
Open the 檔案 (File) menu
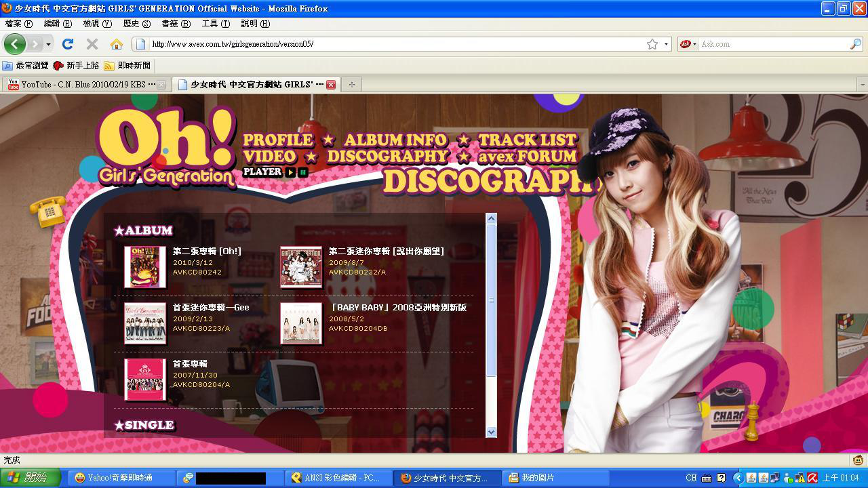click(18, 24)
